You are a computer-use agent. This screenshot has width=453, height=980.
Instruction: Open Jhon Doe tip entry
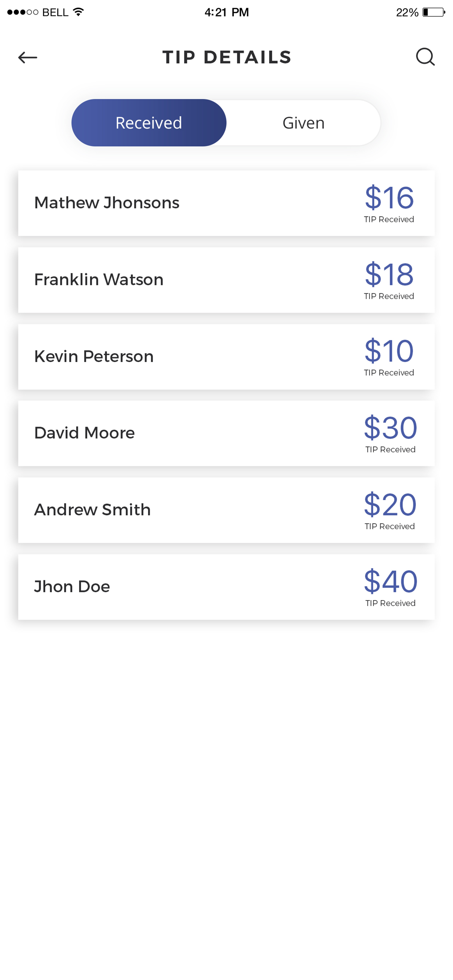click(x=226, y=587)
